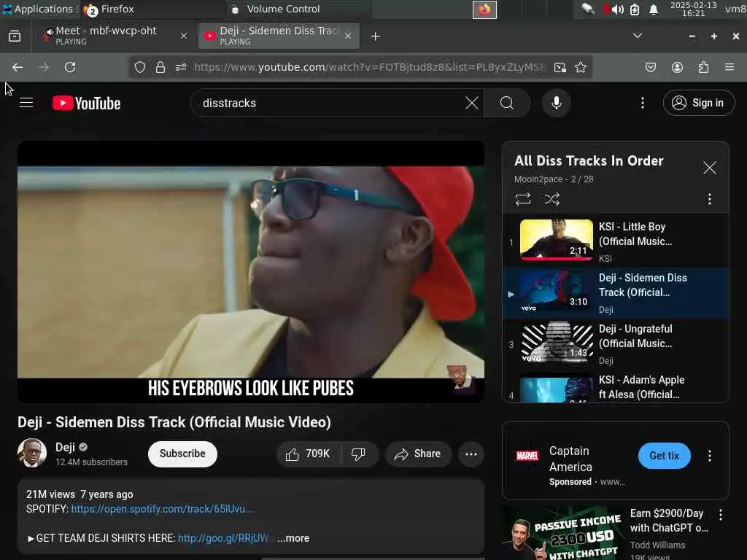Image resolution: width=747 pixels, height=560 pixels.
Task: Click the channel watermark in video corner
Action: 461,379
